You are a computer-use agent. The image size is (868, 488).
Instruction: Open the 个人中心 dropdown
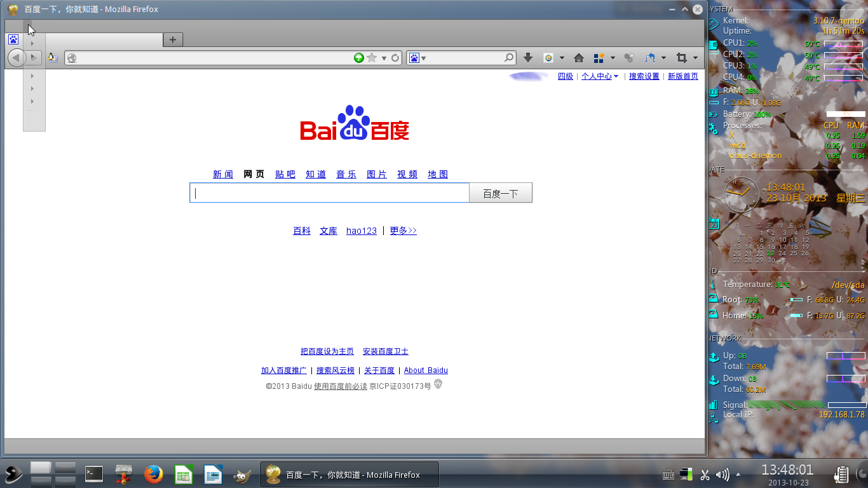600,76
